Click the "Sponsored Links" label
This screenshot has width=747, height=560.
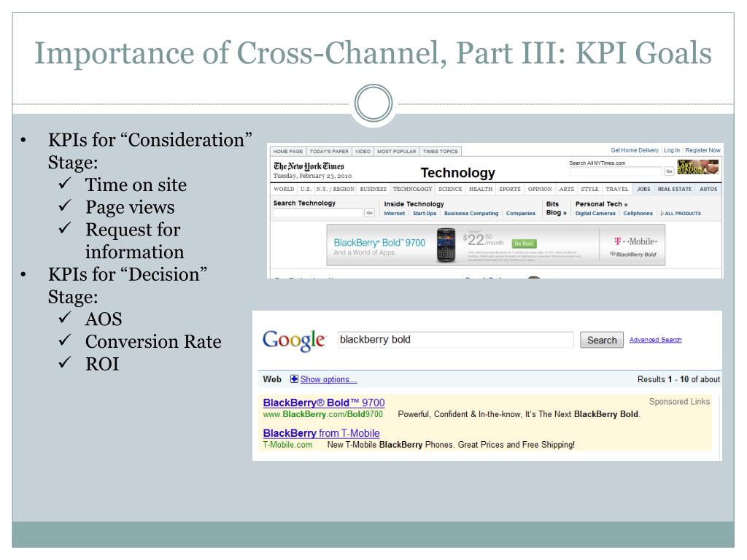point(679,402)
